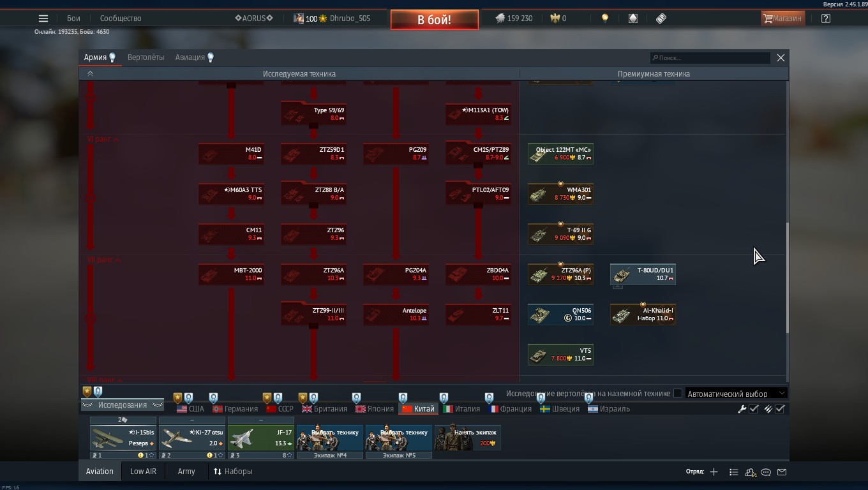The image size is (868, 490).
Task: Collapse the VI ранг section
Action: [x=103, y=139]
